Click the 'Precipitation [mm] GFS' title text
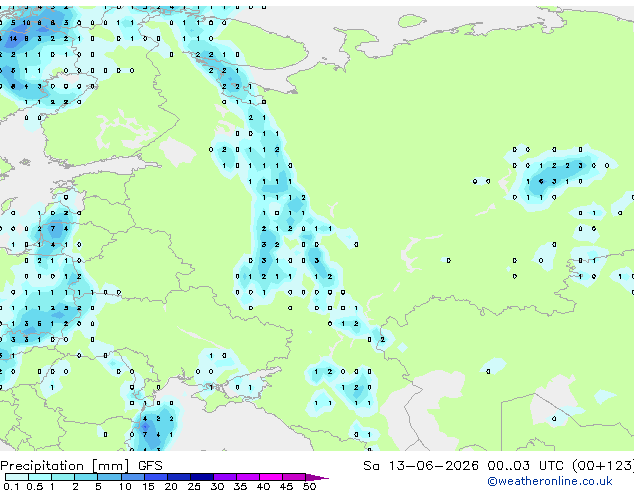This screenshot has width=634, height=490. [x=81, y=466]
